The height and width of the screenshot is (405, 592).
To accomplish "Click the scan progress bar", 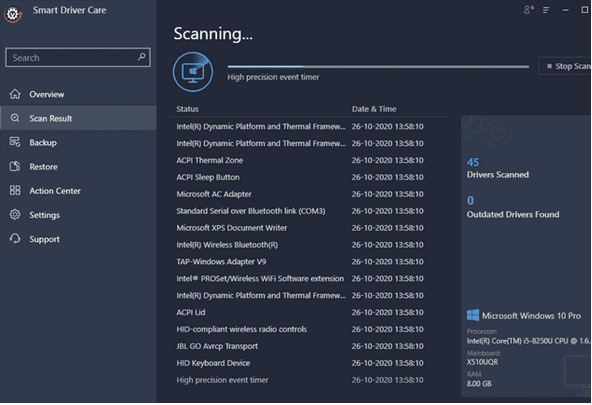I will click(378, 67).
